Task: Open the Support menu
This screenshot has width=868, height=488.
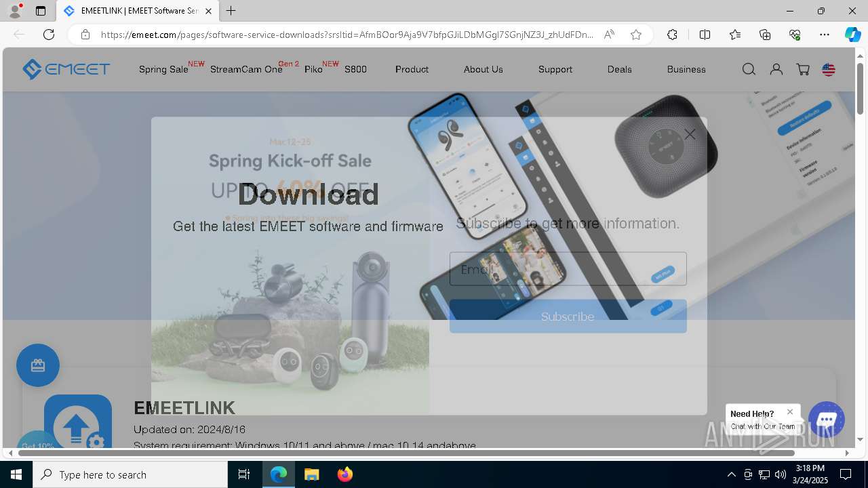Action: 555,69
